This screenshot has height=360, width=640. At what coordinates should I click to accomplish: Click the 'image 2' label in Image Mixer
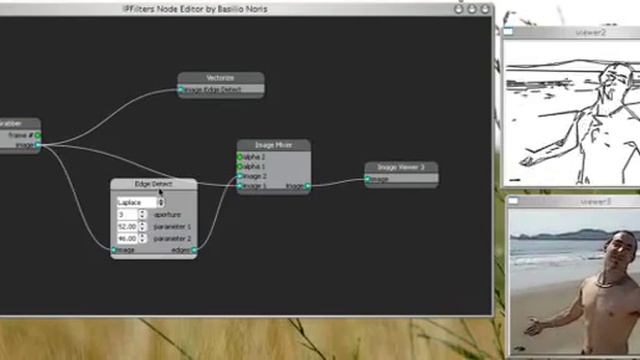[255, 176]
